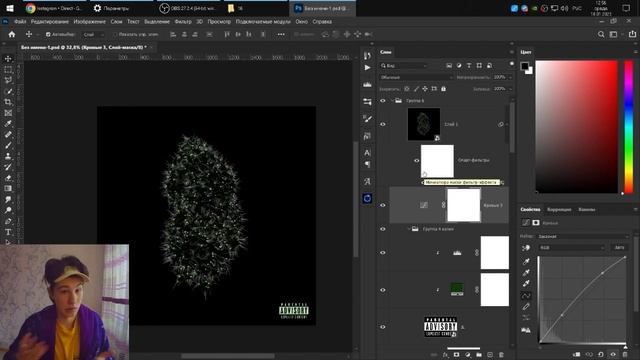
Task: Click the foreground color swatch in Color panel
Action: (x=524, y=66)
